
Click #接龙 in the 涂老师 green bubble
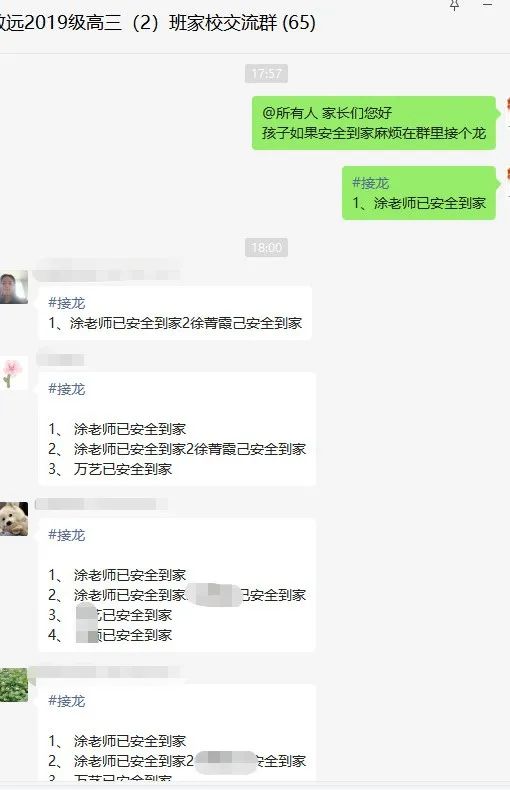point(370,183)
